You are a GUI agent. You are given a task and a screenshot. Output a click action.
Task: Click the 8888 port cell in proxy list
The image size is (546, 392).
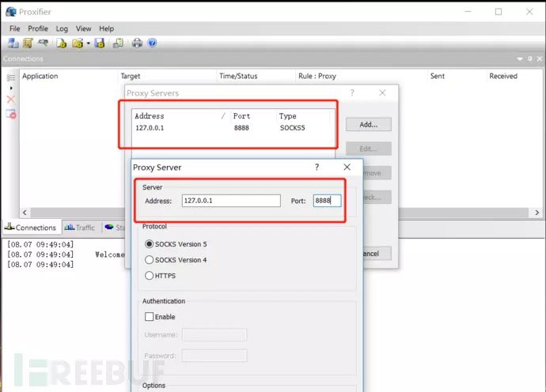[241, 128]
